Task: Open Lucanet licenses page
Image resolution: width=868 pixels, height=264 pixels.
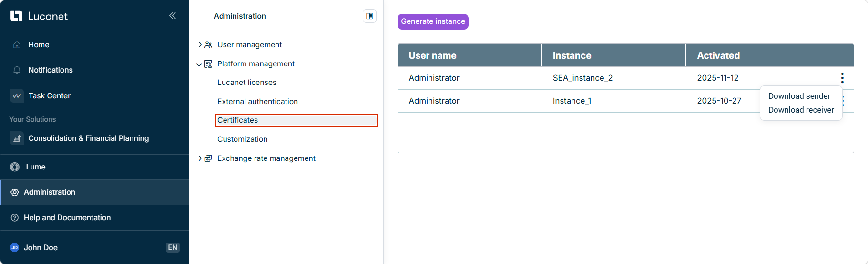Action: point(247,82)
